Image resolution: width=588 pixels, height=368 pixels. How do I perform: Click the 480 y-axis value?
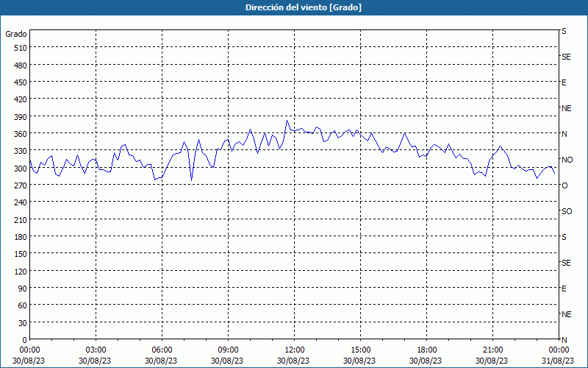pyautogui.click(x=21, y=66)
